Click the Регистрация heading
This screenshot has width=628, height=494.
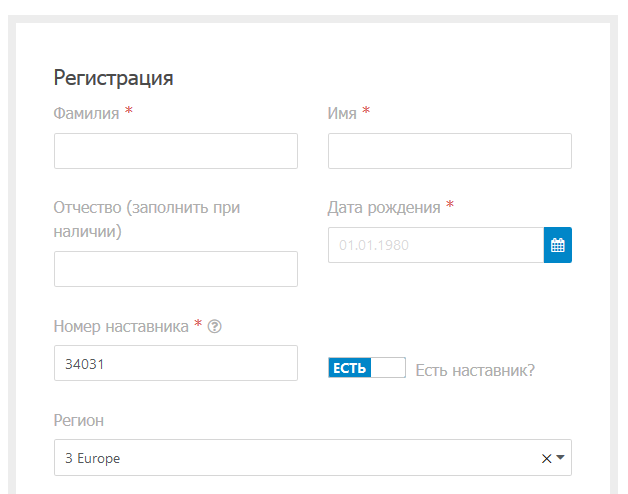click(113, 78)
